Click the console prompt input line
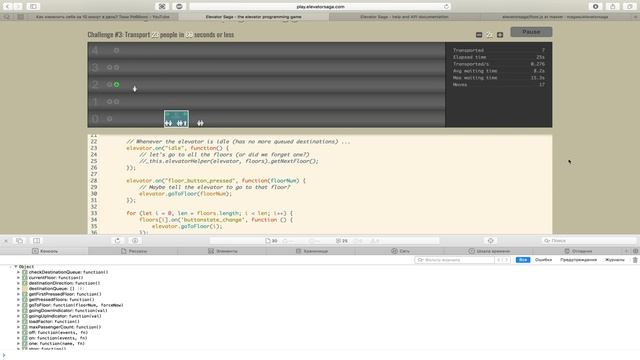 coord(320,356)
